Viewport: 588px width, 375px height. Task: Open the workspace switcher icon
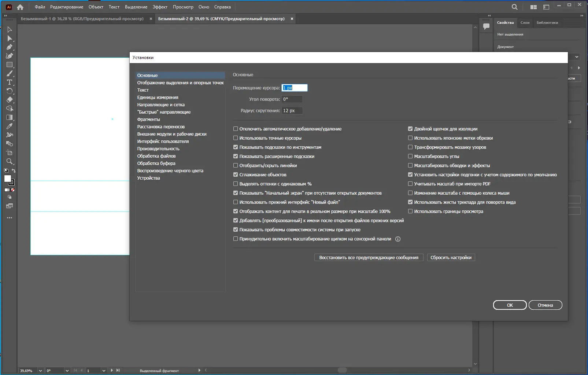(x=546, y=7)
